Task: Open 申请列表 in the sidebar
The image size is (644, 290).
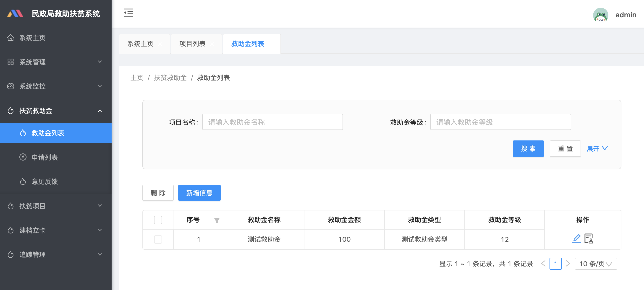Action: [x=56, y=157]
